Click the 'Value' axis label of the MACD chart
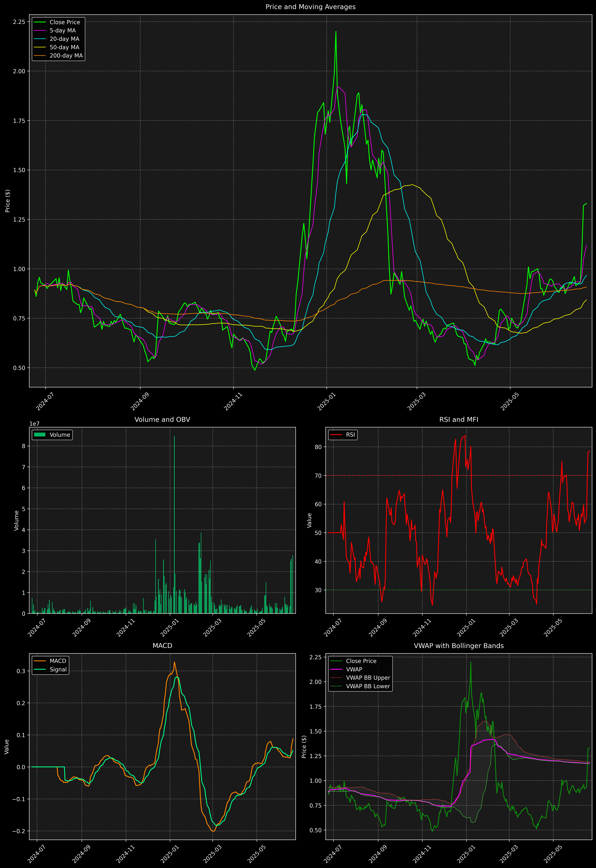This screenshot has height=868, width=596. [x=6, y=747]
